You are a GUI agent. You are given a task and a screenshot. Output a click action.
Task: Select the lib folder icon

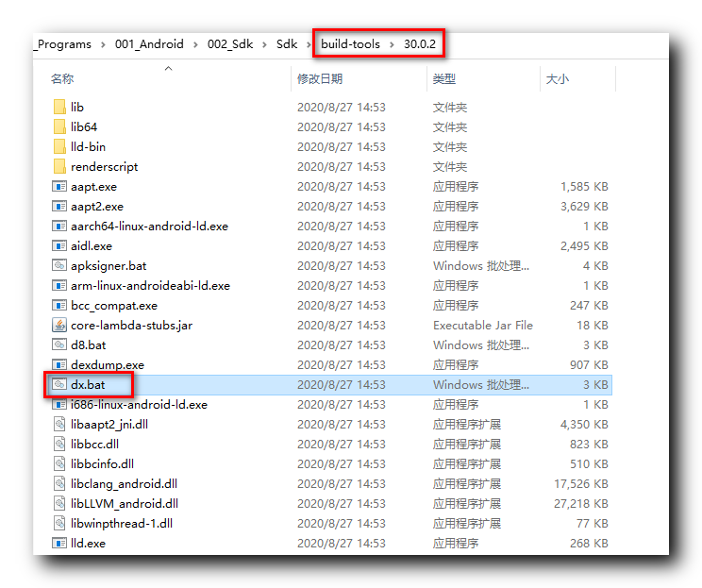coord(59,107)
